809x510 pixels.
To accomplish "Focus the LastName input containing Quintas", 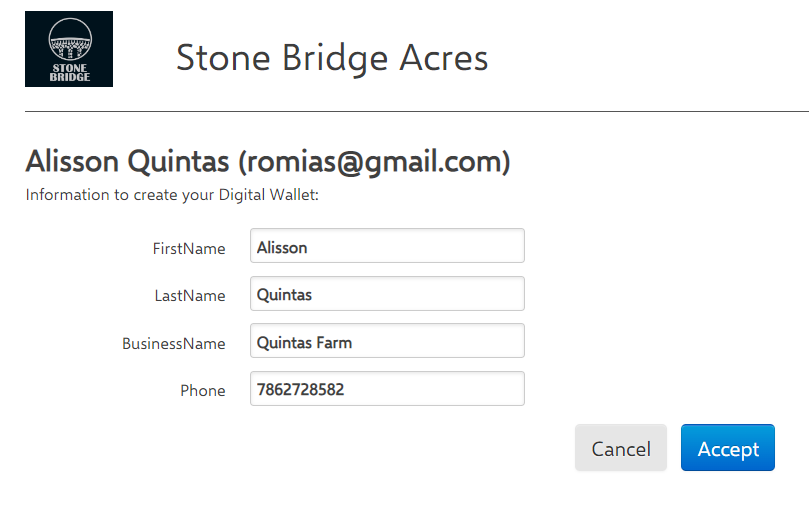I will [387, 294].
